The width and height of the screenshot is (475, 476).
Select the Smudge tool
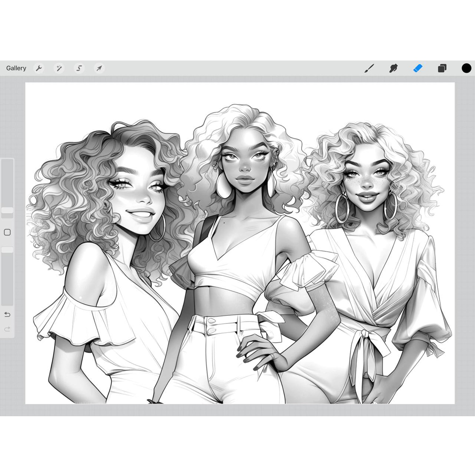click(x=393, y=68)
